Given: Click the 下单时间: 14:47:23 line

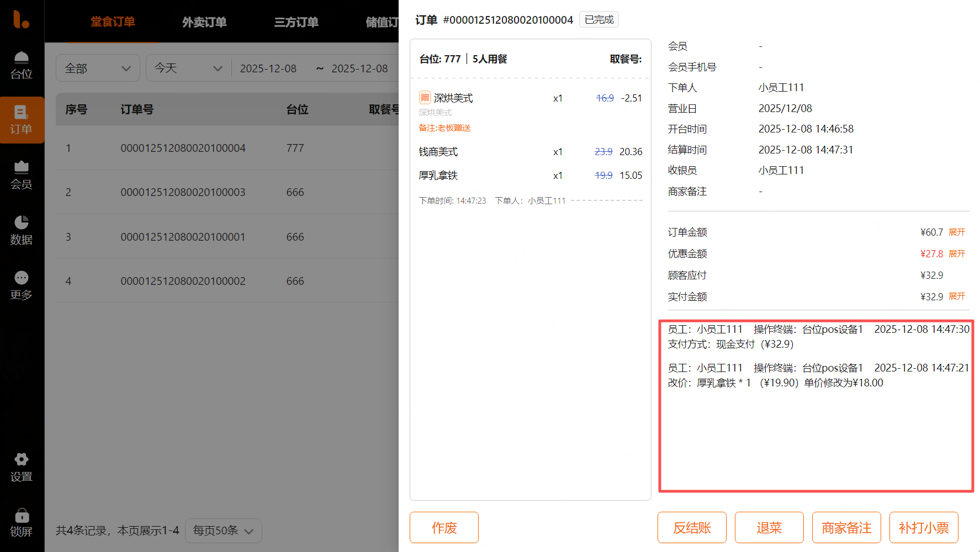Looking at the screenshot, I should 452,201.
